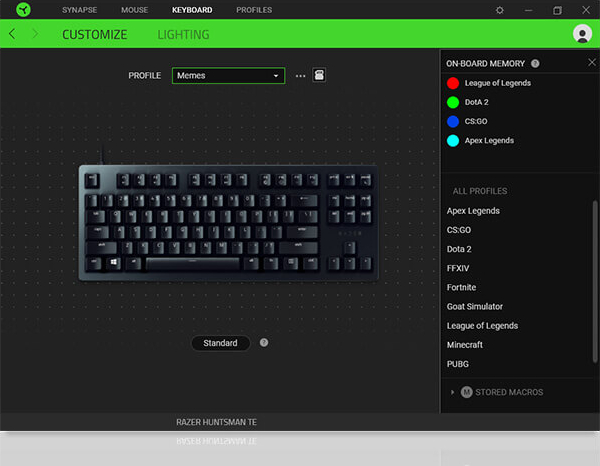Click Apex Legends on-board memory label
This screenshot has width=600, height=466.
click(489, 140)
